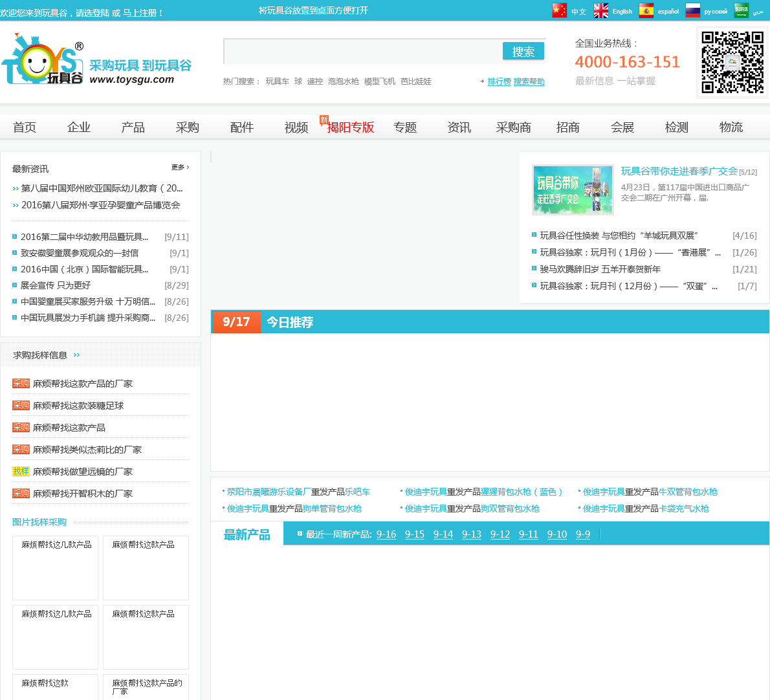Open the 会展 nav tab
The width and height of the screenshot is (770, 700).
[x=622, y=127]
